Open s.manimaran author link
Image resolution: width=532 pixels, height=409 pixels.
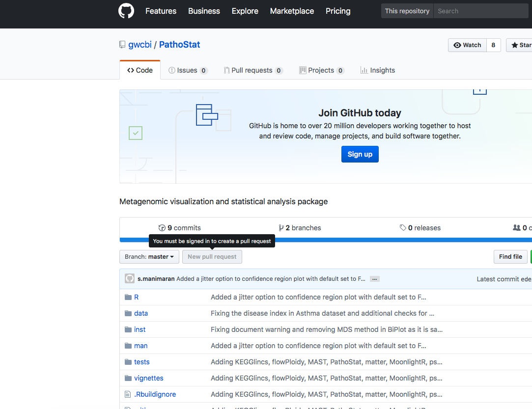156,279
